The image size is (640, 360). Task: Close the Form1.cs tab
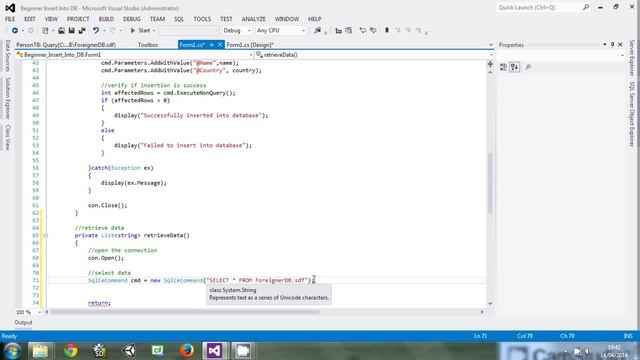pos(220,45)
